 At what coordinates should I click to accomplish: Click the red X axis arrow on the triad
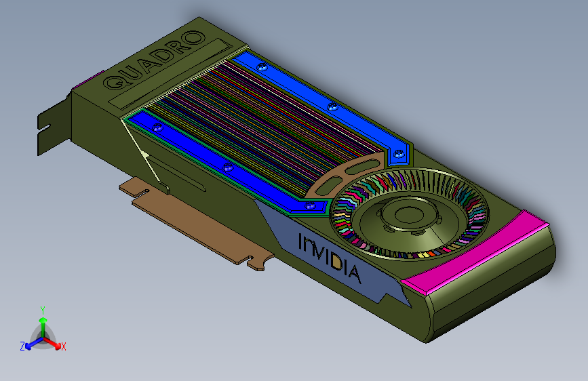tap(52, 342)
